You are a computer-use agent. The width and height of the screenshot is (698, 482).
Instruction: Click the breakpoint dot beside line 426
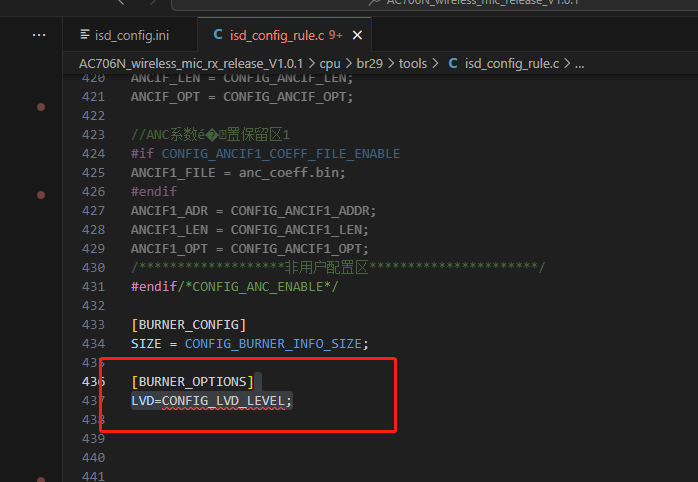click(41, 194)
